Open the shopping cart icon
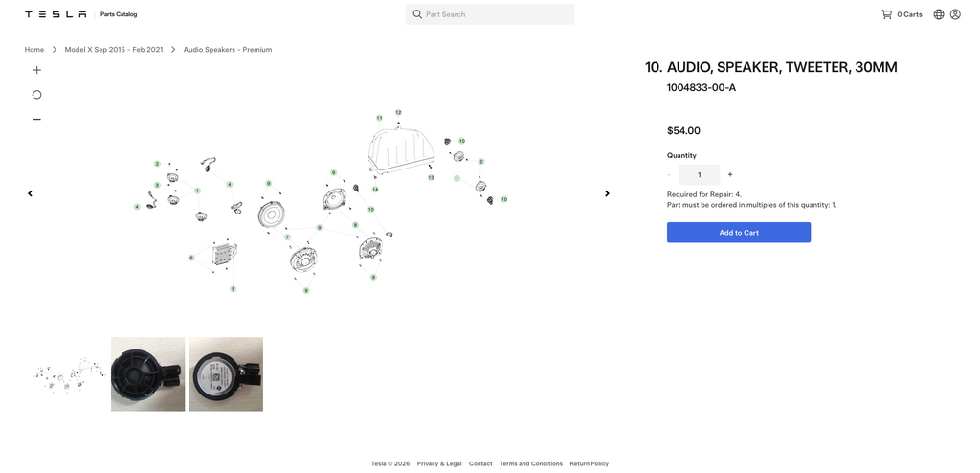Image resolution: width=980 pixels, height=473 pixels. point(886,14)
